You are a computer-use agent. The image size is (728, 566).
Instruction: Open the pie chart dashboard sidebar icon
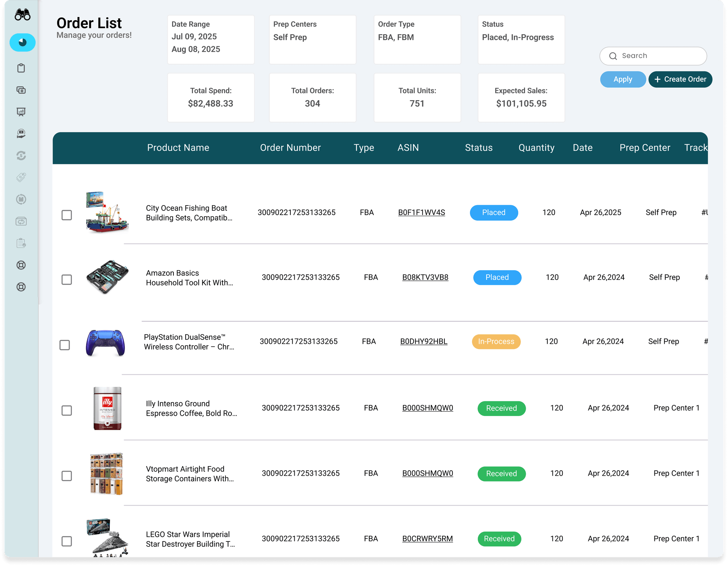coord(22,43)
